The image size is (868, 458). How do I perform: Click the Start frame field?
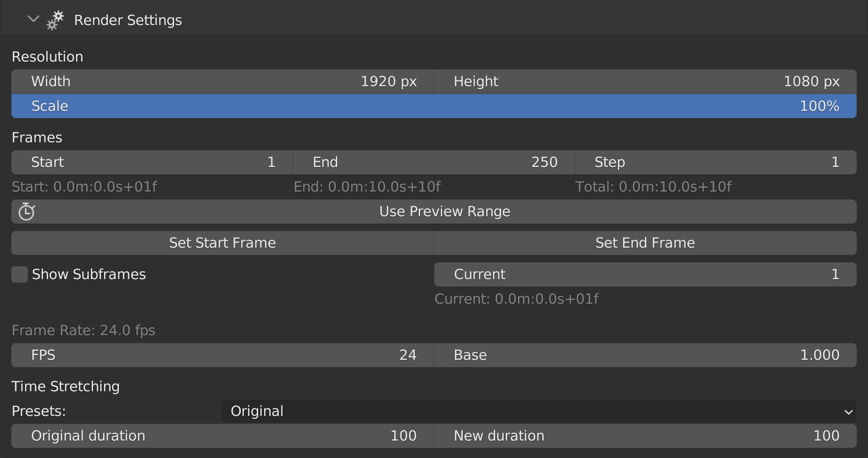tap(152, 162)
